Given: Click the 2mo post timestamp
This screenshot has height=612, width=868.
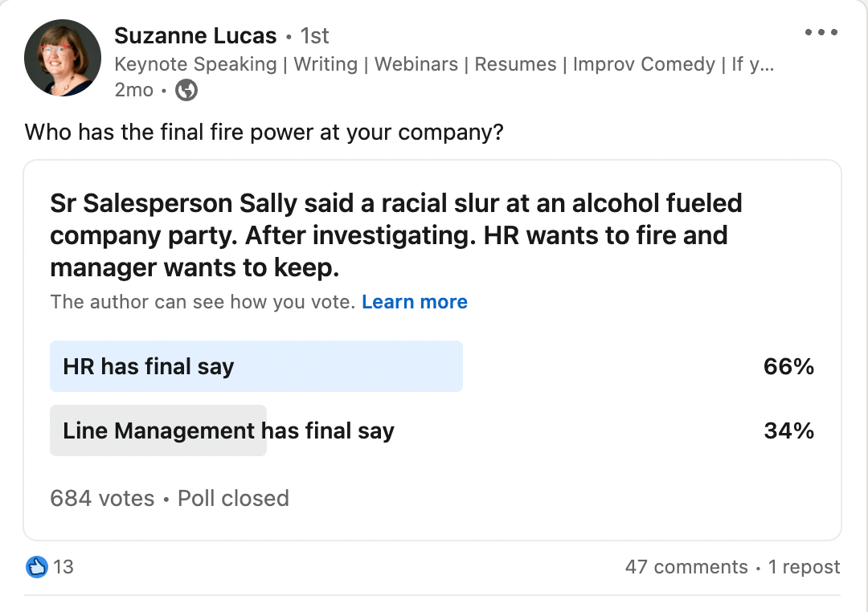Looking at the screenshot, I should click(x=134, y=90).
